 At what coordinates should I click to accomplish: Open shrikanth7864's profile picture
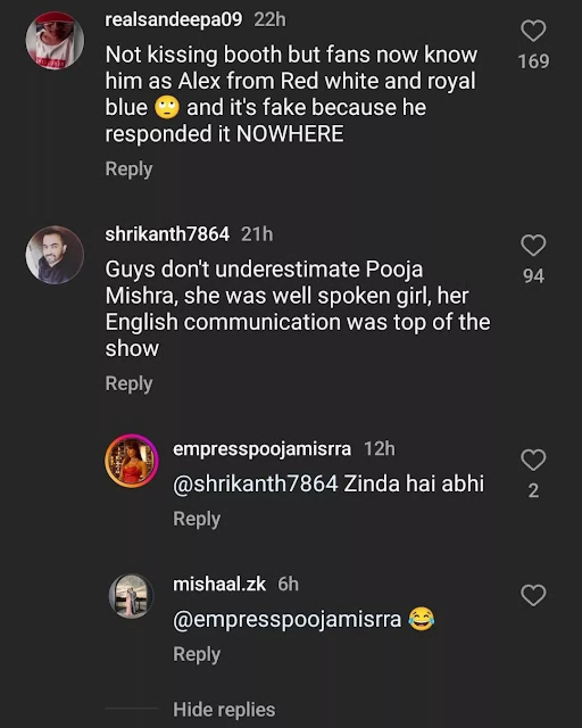[55, 255]
